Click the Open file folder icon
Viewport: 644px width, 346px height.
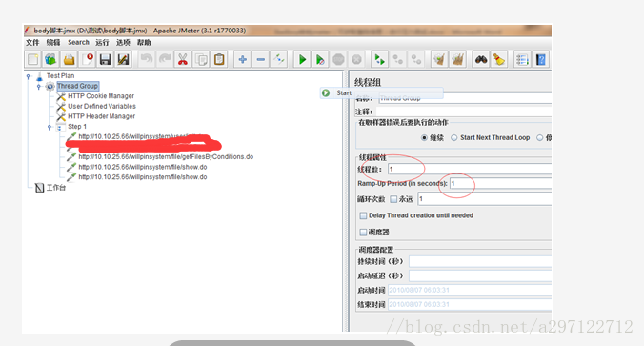[x=69, y=60]
